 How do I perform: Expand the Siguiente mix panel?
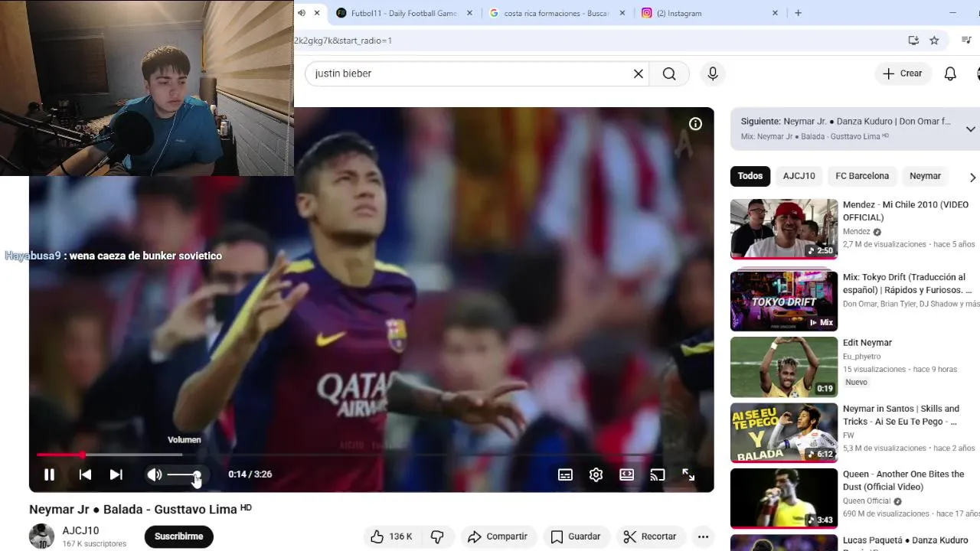[970, 129]
